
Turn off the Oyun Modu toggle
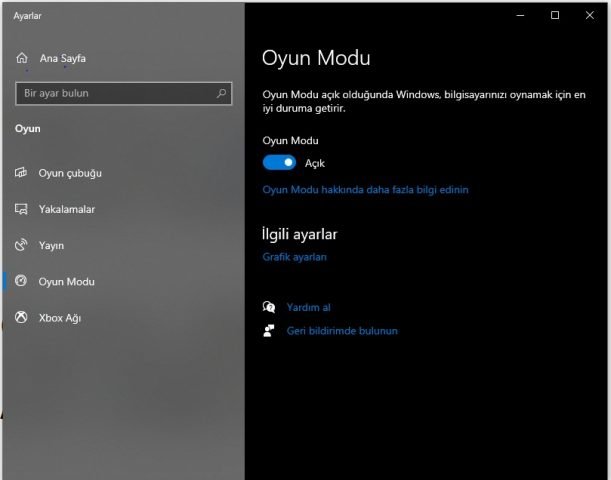coord(279,163)
